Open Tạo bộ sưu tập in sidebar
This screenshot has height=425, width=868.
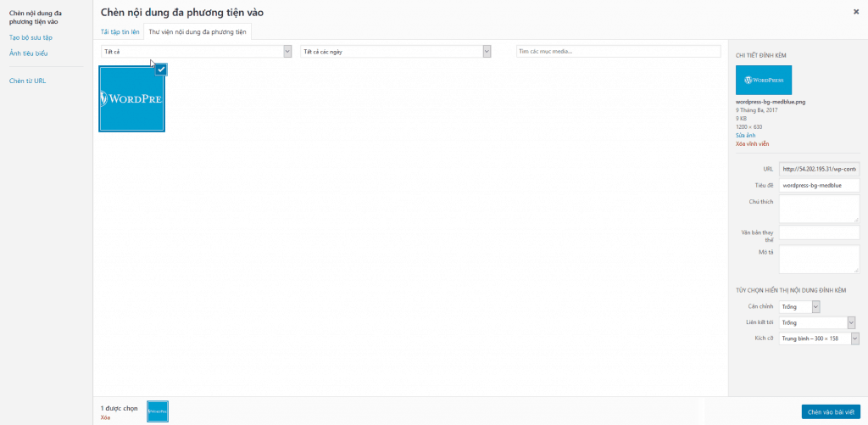point(31,37)
